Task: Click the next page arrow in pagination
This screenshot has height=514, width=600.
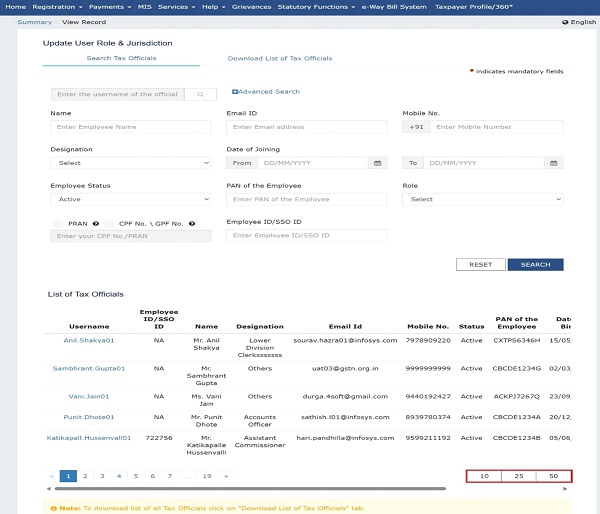Action: tap(226, 476)
